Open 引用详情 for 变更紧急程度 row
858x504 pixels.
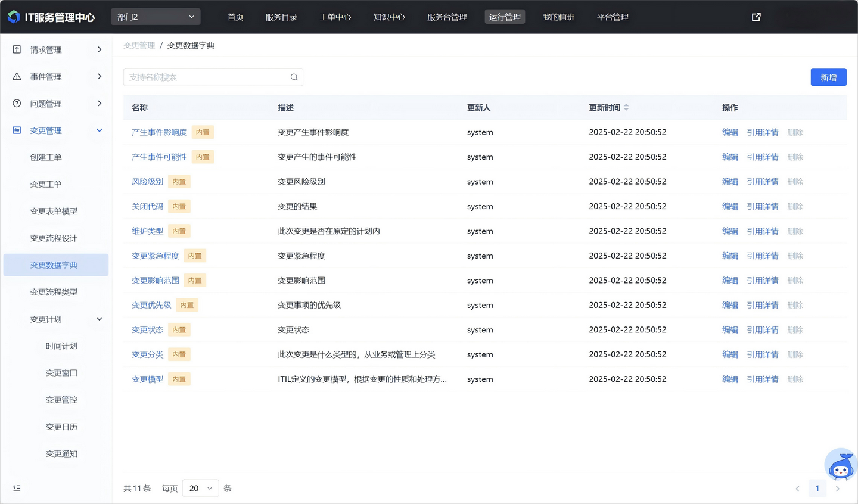[x=763, y=256]
